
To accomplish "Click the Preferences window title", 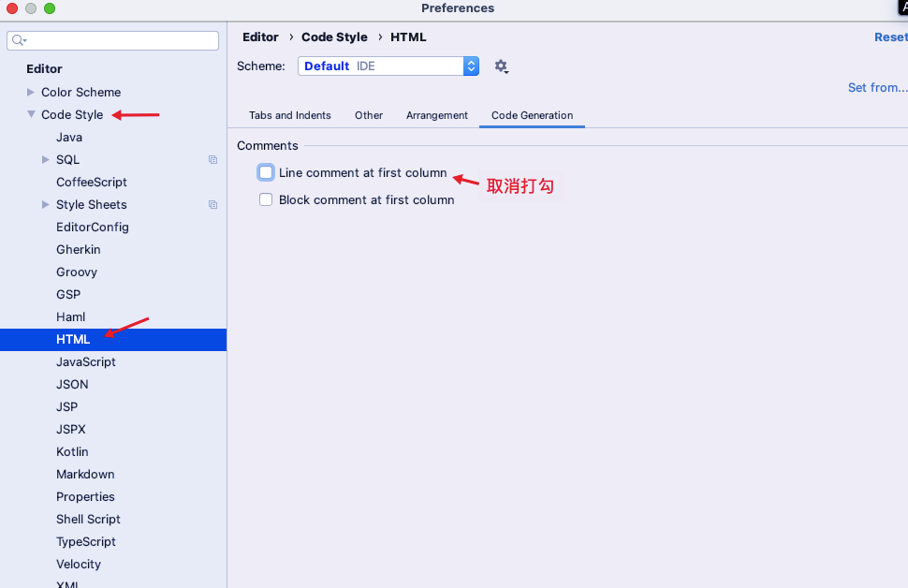I will (458, 8).
